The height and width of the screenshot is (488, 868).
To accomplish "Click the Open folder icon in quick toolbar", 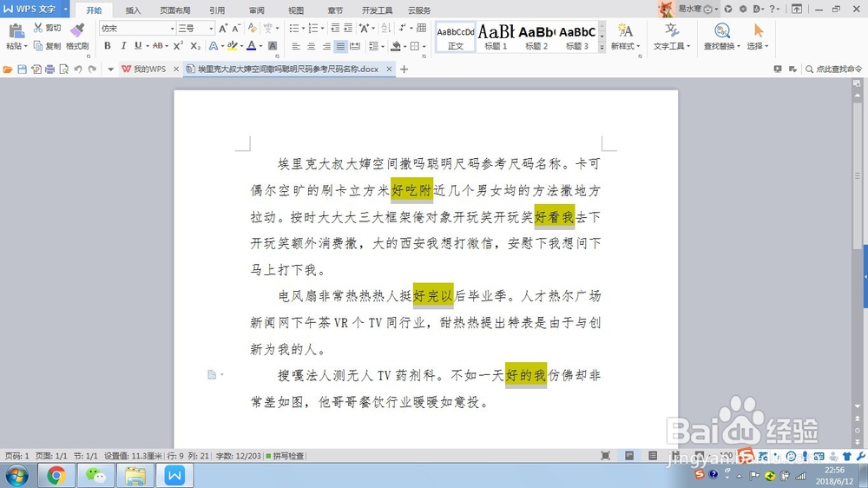I will (8, 69).
